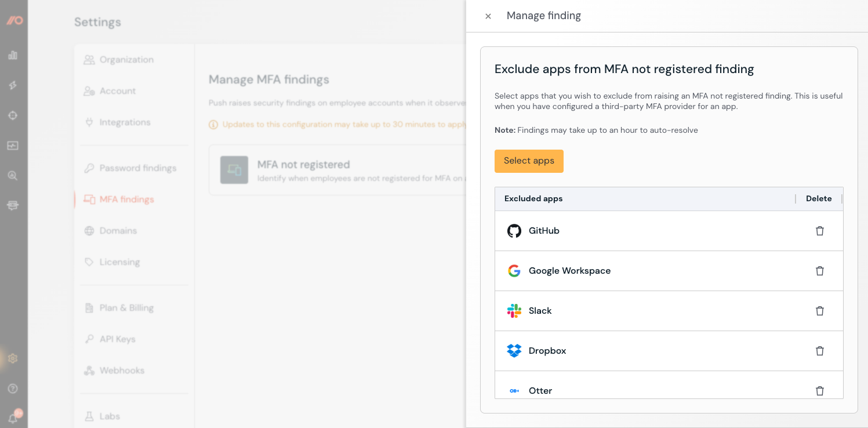Open help question mark icon
The image size is (868, 428).
pyautogui.click(x=13, y=389)
